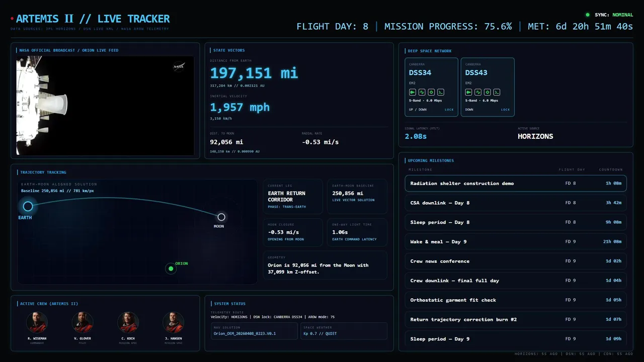Click the LOCK label on the DSS43 card
The width and height of the screenshot is (644, 362).
pyautogui.click(x=505, y=110)
